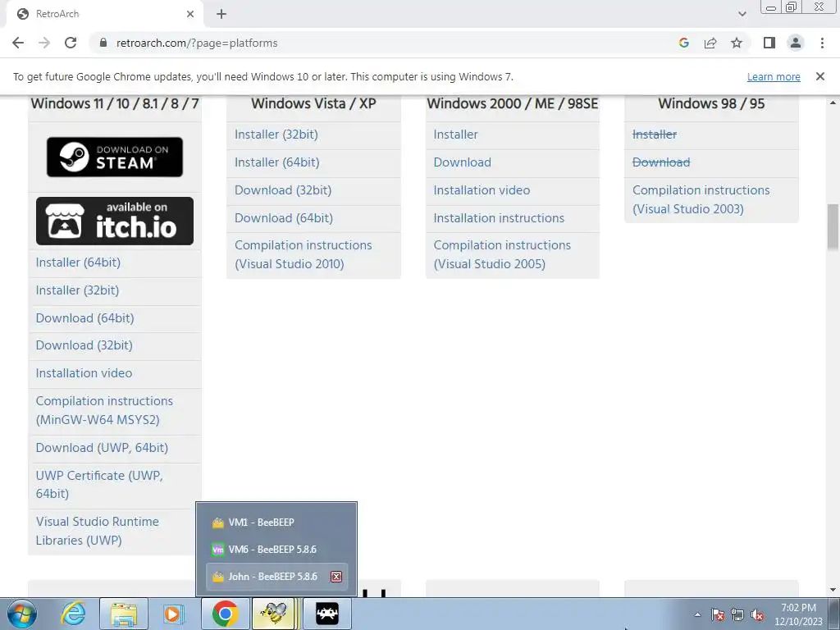Open Visual Studio 2010 compilation instructions

tap(304, 254)
